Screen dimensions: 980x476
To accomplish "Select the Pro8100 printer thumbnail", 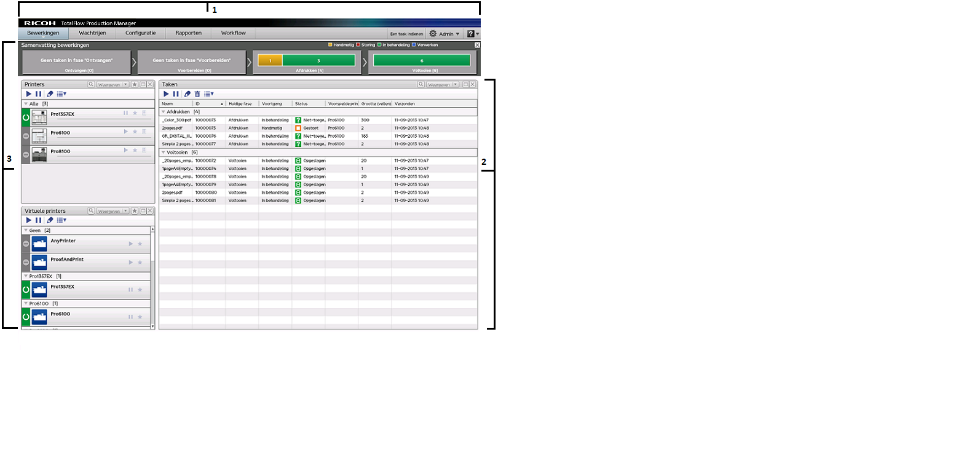I will tap(39, 154).
